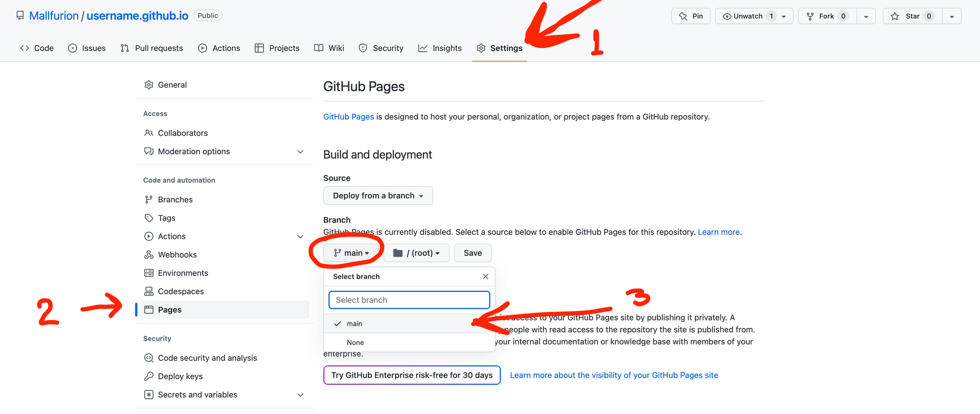The image size is (980, 414).
Task: Click the Save button
Action: 473,253
